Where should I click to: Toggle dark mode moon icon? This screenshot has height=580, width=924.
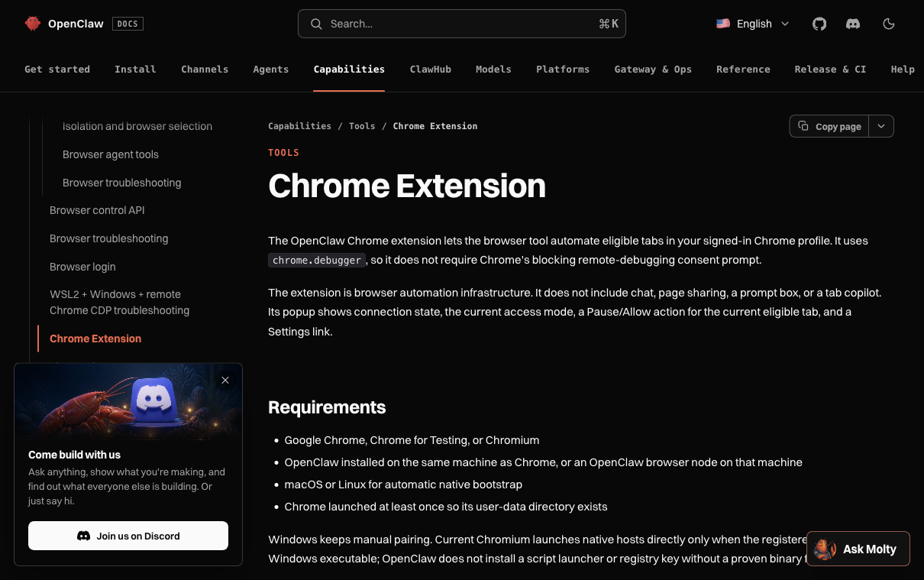888,24
